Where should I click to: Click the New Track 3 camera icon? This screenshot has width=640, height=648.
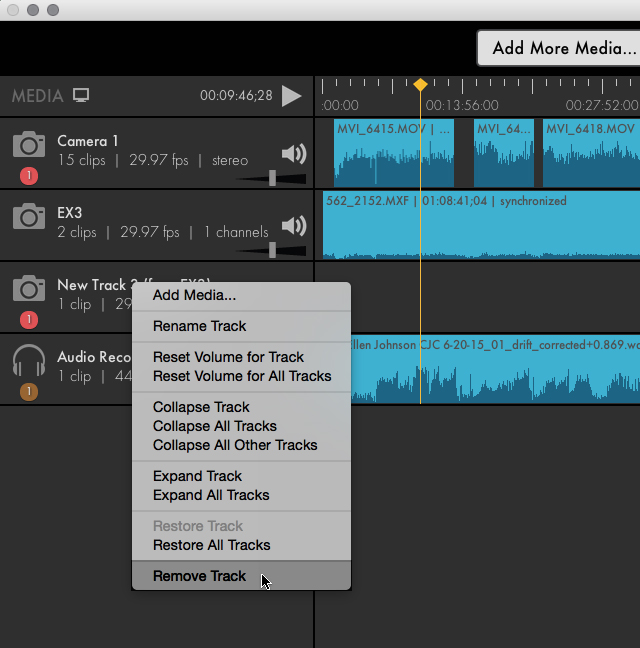click(29, 288)
